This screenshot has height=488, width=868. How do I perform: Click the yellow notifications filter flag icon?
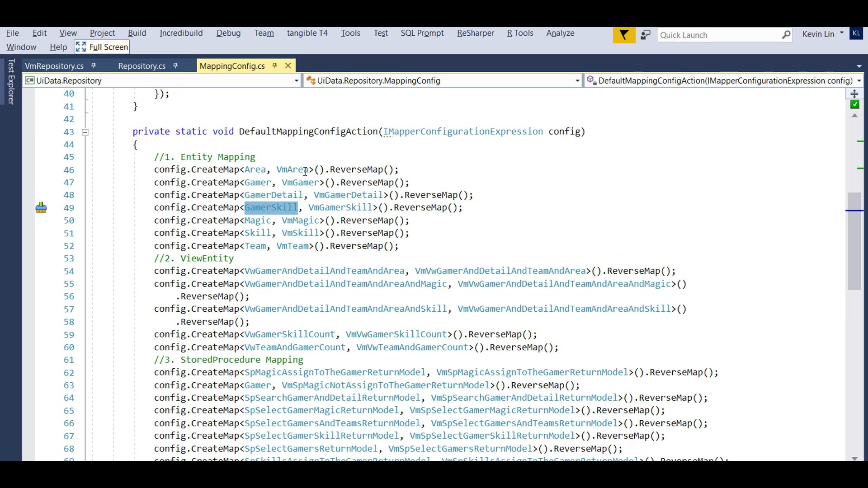pos(624,35)
